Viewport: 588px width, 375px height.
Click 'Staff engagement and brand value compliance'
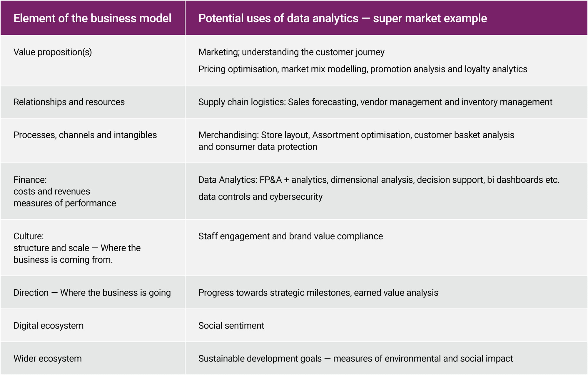pyautogui.click(x=290, y=236)
